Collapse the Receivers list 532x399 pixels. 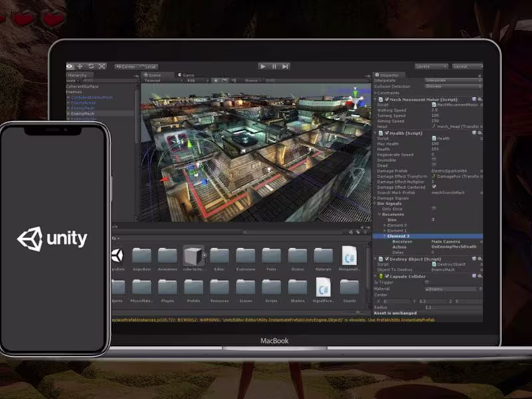tap(380, 214)
